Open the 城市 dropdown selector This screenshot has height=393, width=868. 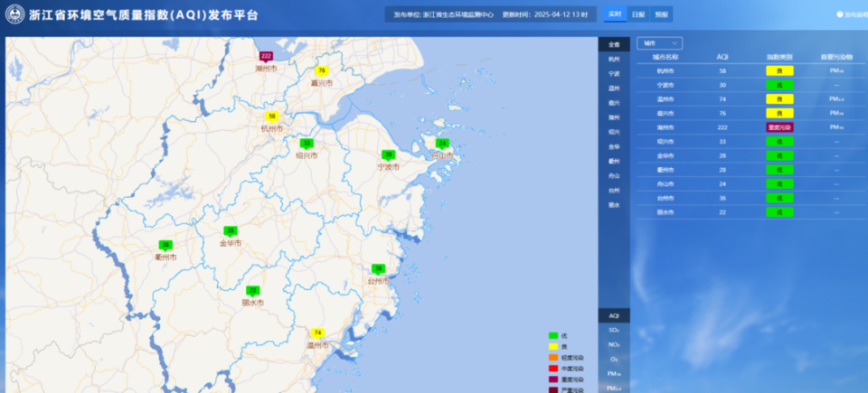pyautogui.click(x=660, y=42)
